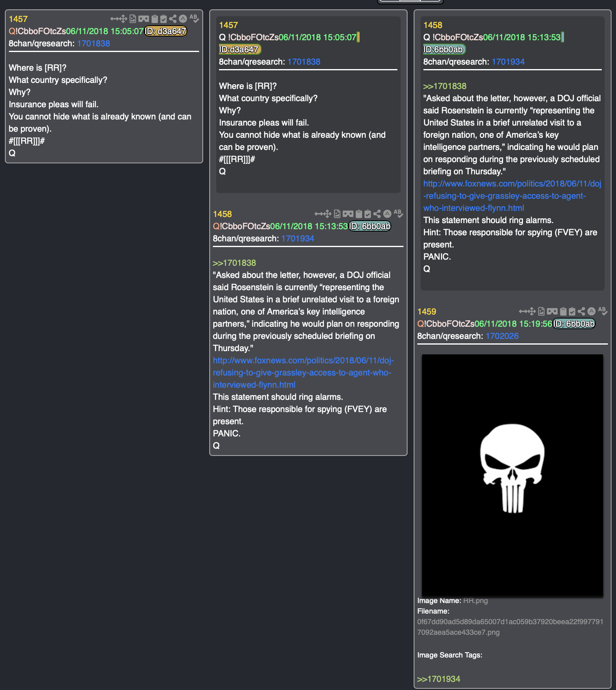Click the share icon in post 1458's toolbar

point(377,214)
